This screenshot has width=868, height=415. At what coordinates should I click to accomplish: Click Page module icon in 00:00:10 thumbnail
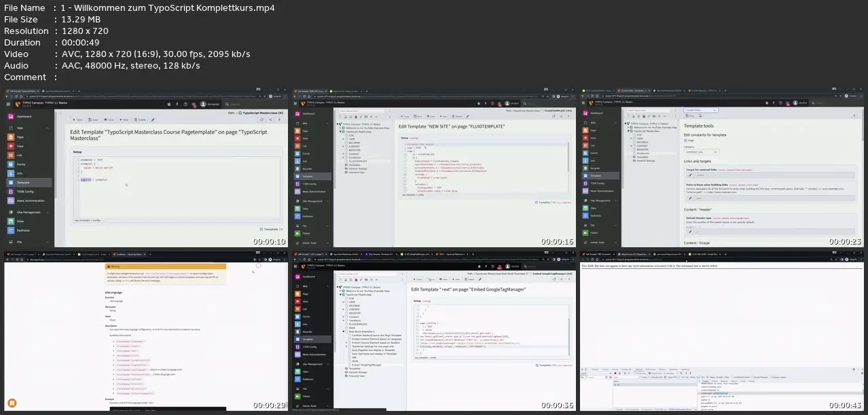pos(11,137)
